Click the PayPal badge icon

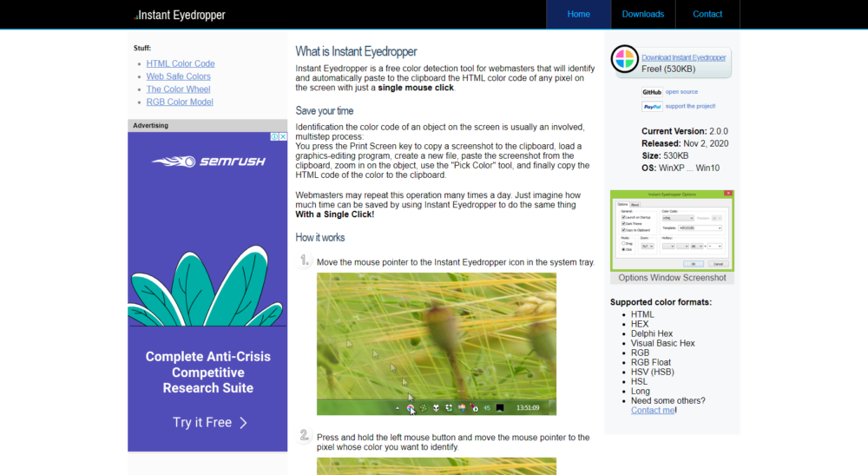pos(652,106)
